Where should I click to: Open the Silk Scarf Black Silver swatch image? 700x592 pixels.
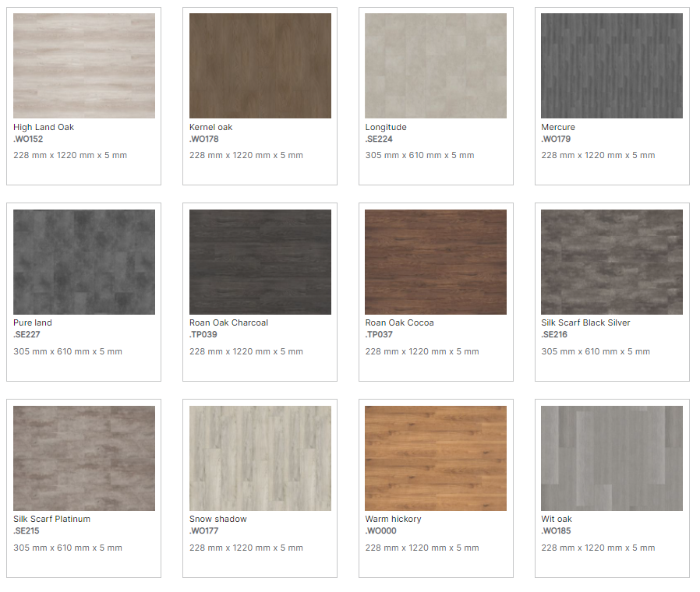[x=612, y=262]
